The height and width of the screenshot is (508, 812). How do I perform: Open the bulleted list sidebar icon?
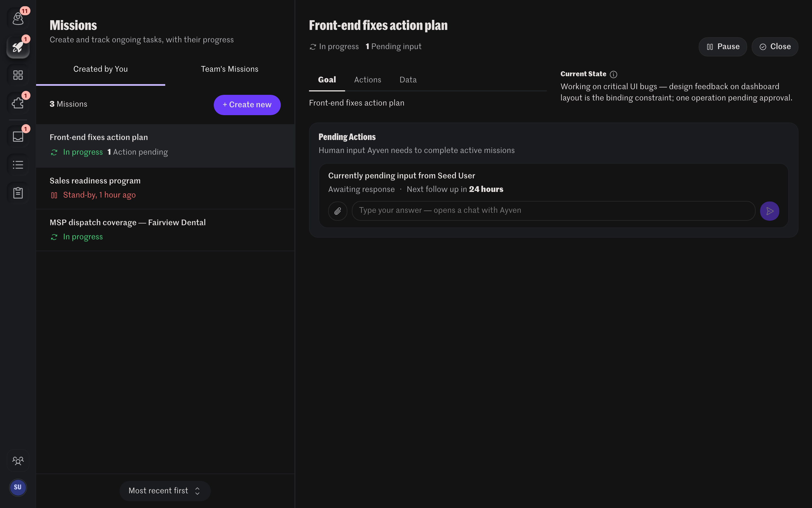coord(18,165)
